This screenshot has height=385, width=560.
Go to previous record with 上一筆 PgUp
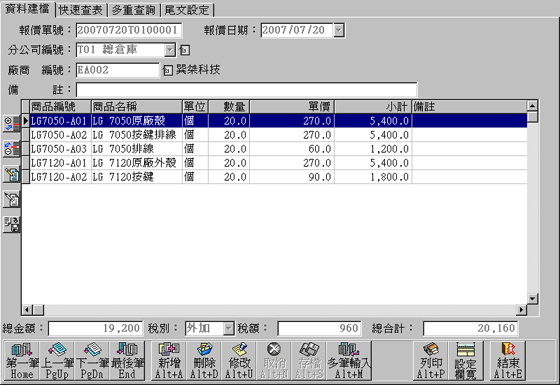pyautogui.click(x=57, y=361)
